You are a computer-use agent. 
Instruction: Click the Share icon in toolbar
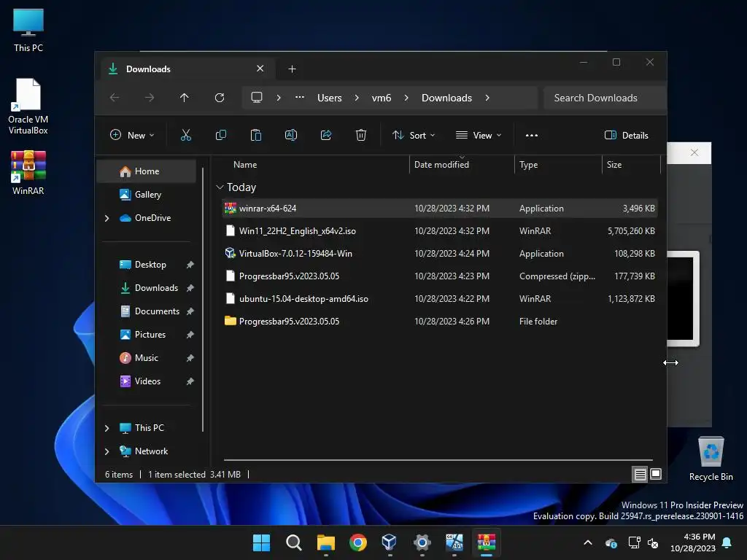point(326,135)
